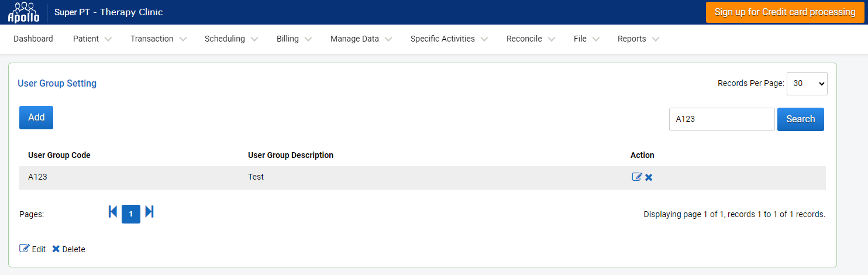Open the Records Per Page dropdown

click(807, 84)
